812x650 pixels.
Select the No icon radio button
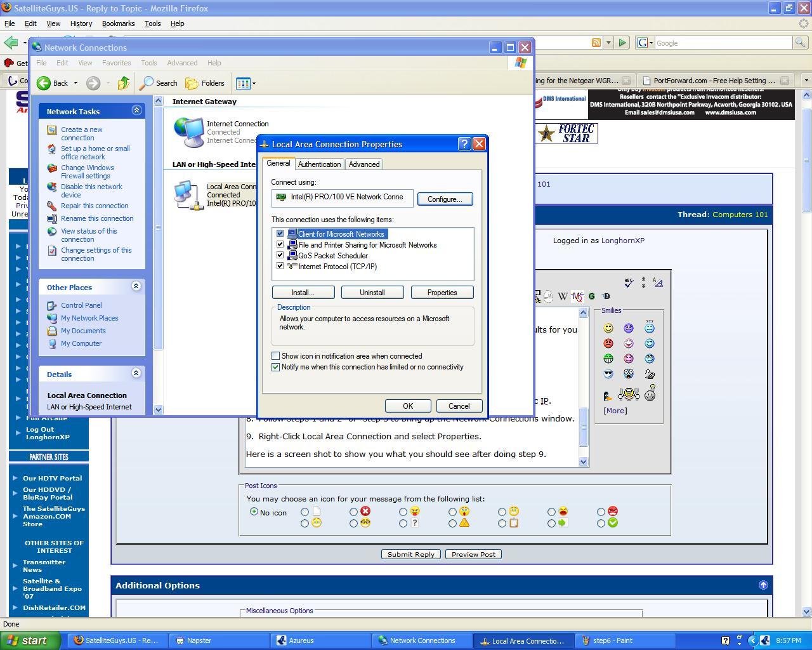tap(254, 512)
